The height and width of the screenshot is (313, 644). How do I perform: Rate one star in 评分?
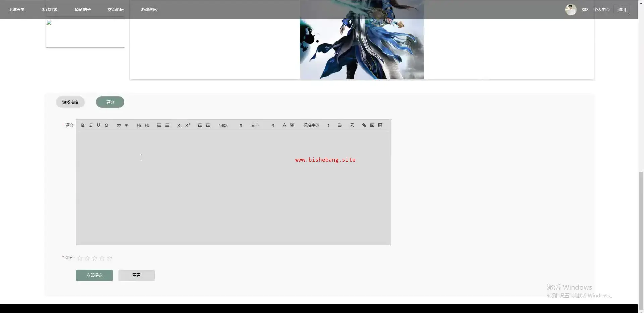coord(80,258)
